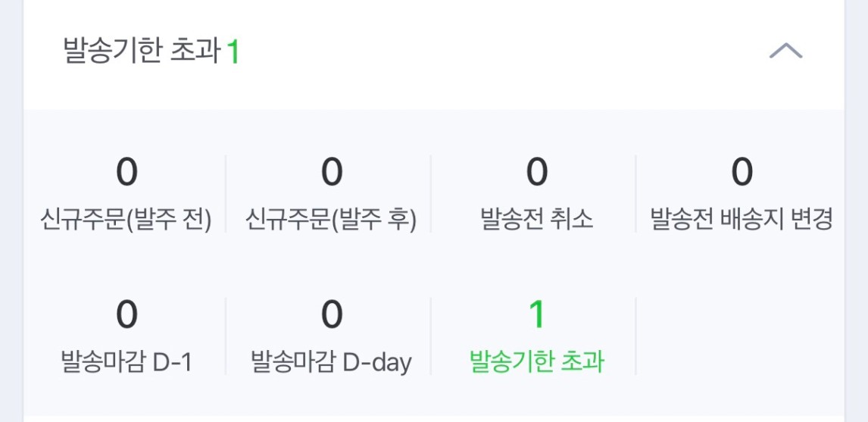Click white header bar beside 발송기한 초과 title

(492, 52)
